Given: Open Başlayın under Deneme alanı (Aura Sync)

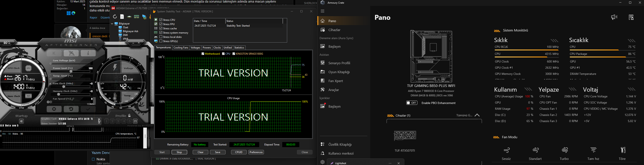Looking at the screenshot, I should point(343,46).
